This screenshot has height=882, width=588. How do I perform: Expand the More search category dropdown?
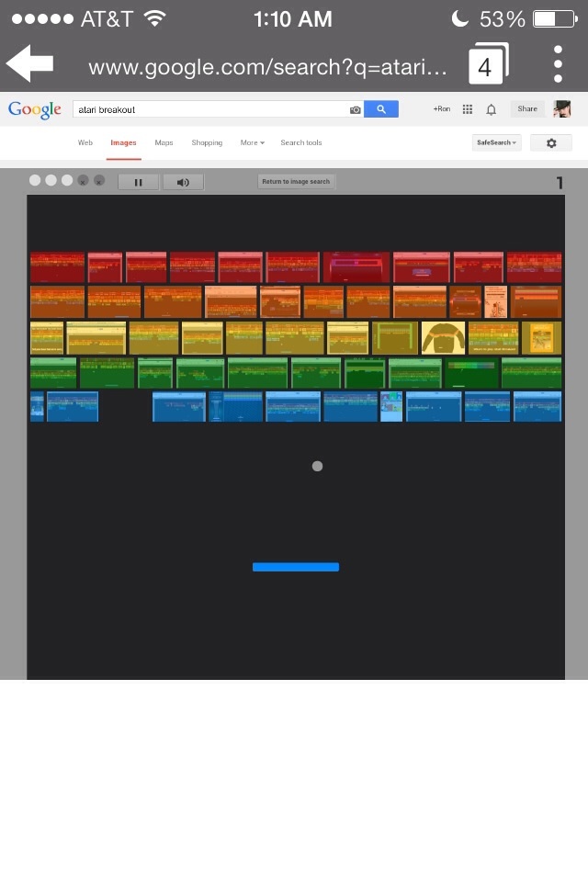pyautogui.click(x=252, y=143)
